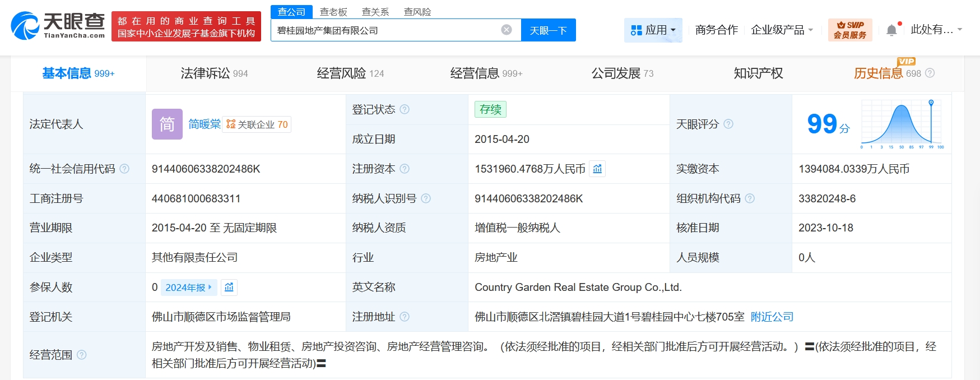Open the notification bell
Screen dimensions: 980x380
click(x=891, y=30)
